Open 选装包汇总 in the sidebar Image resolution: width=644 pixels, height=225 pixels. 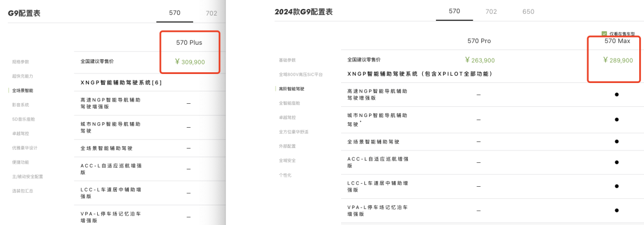(23, 191)
